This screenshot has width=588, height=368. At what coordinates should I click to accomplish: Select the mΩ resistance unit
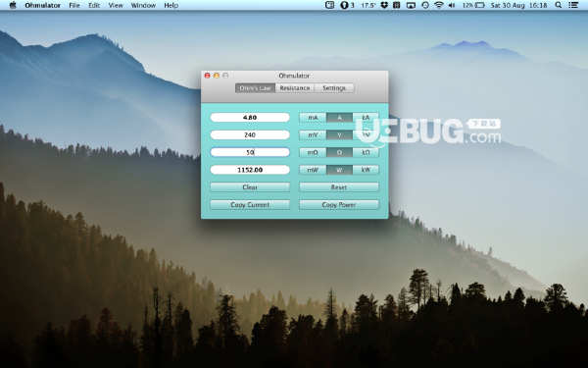(x=313, y=152)
